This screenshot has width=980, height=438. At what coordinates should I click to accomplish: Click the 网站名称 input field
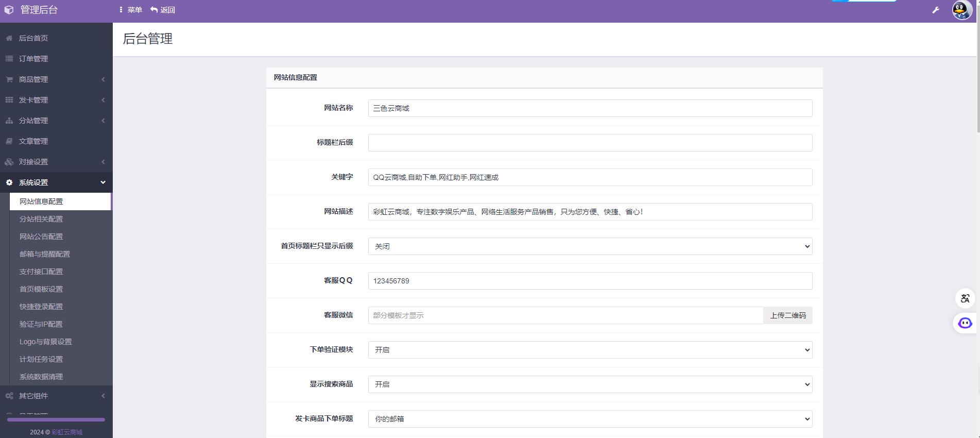click(590, 108)
